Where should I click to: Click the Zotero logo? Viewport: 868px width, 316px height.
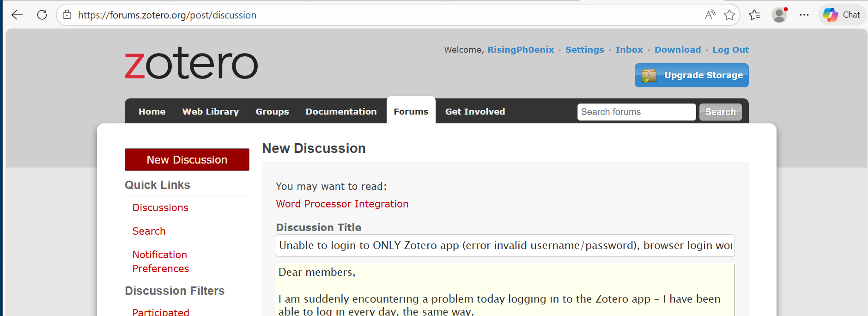click(x=191, y=63)
